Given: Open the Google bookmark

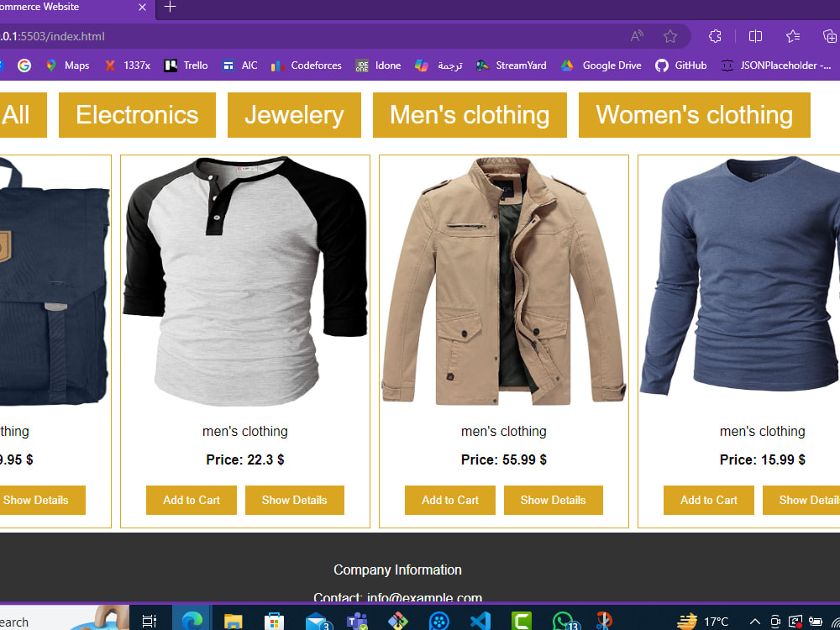Looking at the screenshot, I should tap(24, 66).
